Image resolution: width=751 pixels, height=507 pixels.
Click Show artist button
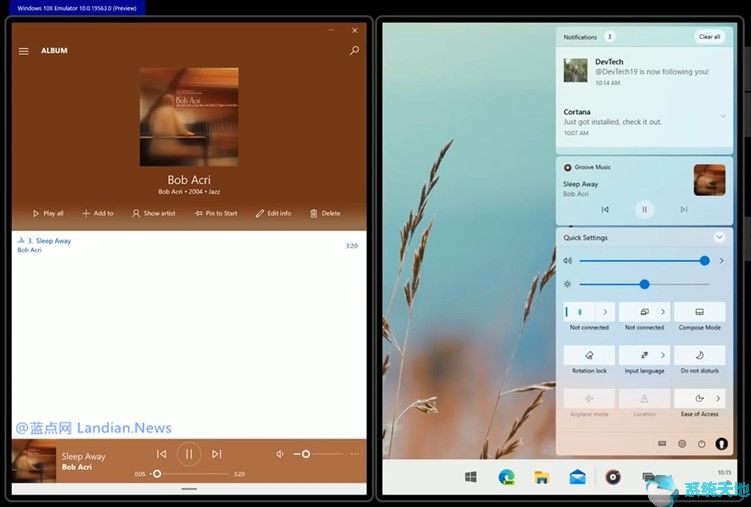coord(154,214)
